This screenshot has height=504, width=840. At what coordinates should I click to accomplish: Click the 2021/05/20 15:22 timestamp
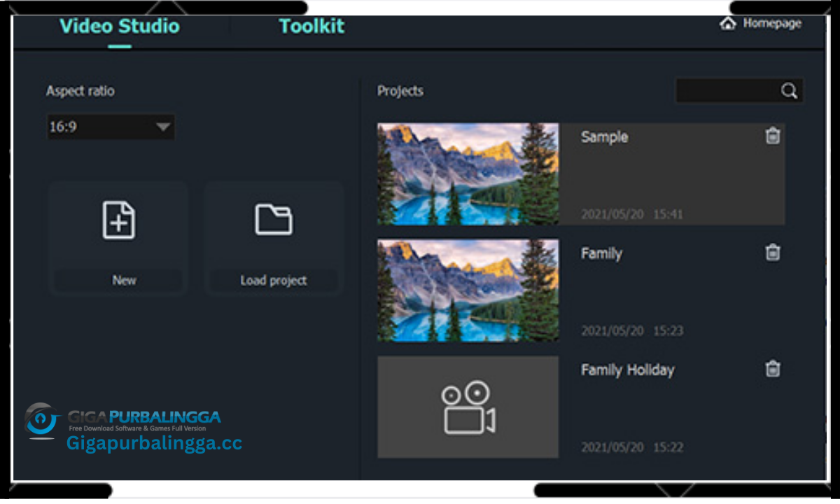coord(631,447)
